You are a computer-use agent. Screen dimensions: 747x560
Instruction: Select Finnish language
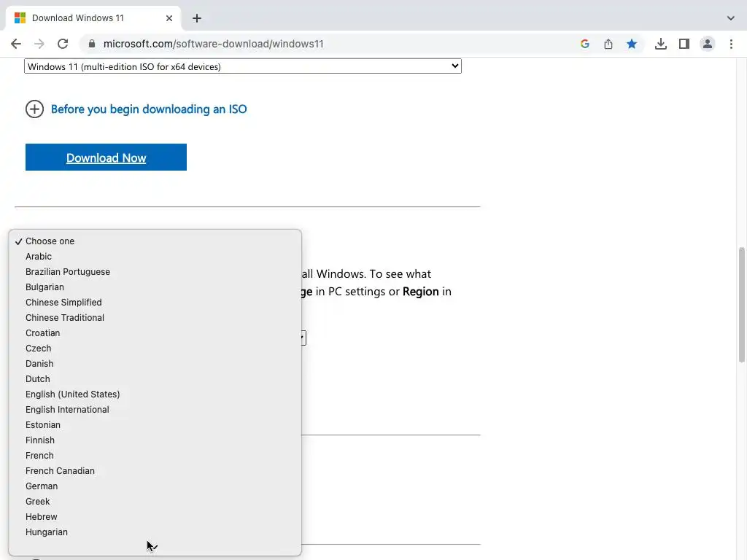pyautogui.click(x=155, y=440)
